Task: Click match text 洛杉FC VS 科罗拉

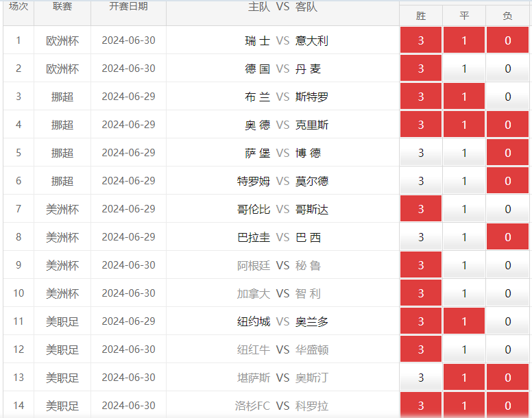Action: coord(282,406)
